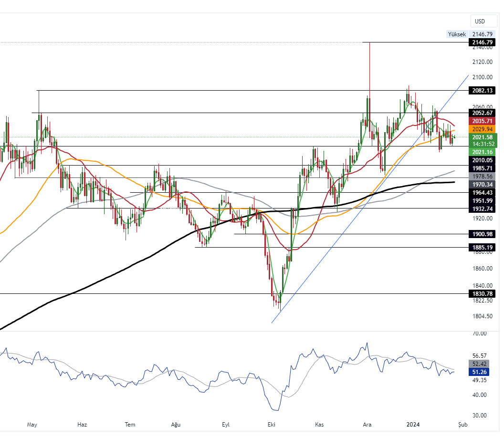Select the green 2021.58 current price label
This screenshot has width=504, height=448.
(482, 137)
